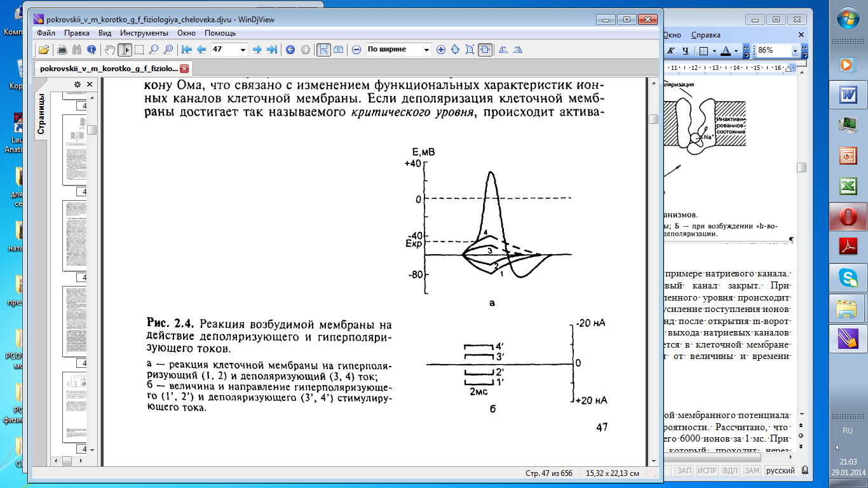868x488 pixels.
Task: Go to the next page
Action: click(x=257, y=50)
